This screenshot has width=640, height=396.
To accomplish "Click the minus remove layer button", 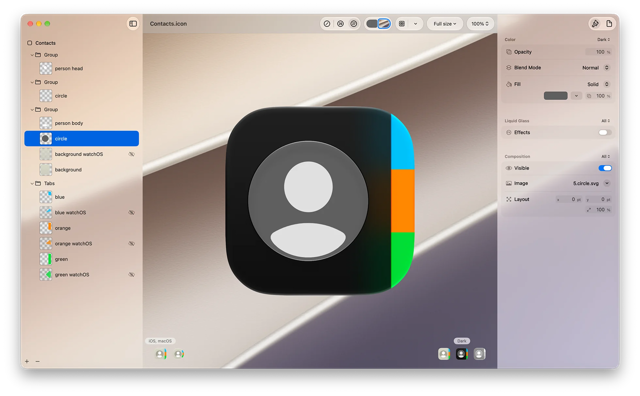I will point(38,361).
